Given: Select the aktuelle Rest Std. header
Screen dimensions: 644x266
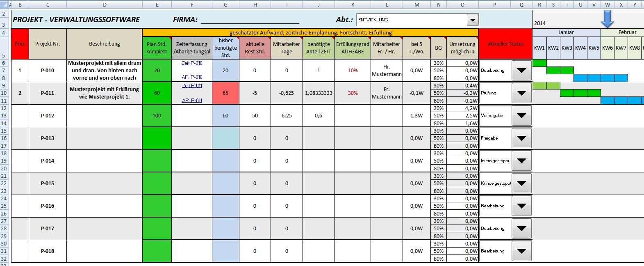Looking at the screenshot, I should coord(255,48).
